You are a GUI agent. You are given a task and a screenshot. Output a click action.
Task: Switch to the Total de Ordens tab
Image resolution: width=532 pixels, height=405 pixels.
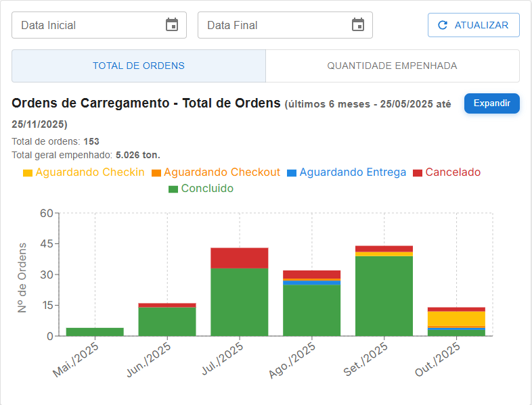click(x=139, y=66)
